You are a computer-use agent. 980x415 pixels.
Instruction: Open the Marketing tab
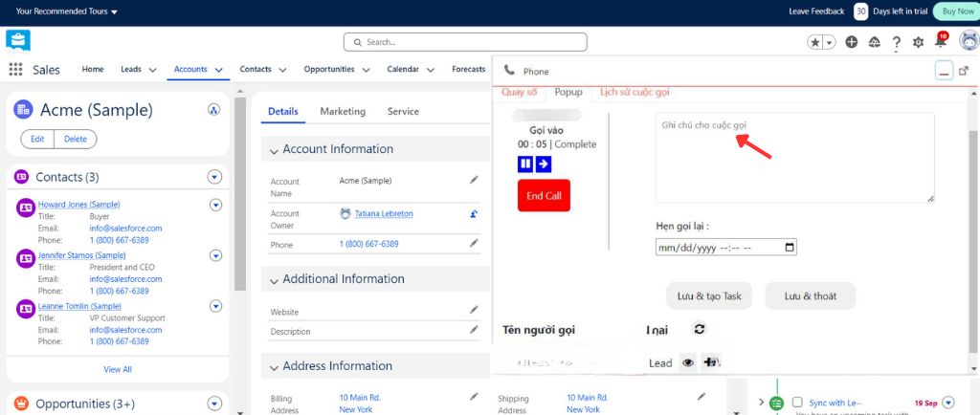pyautogui.click(x=343, y=112)
